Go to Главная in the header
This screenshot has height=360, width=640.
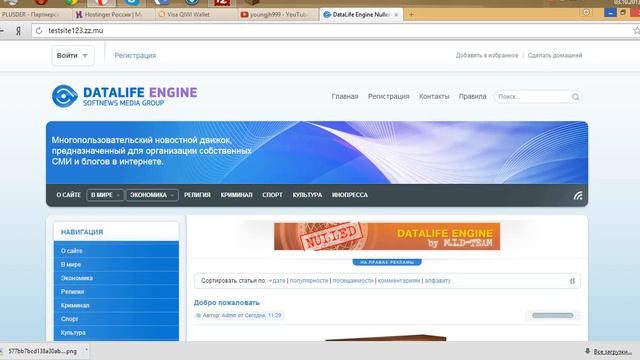coord(345,97)
